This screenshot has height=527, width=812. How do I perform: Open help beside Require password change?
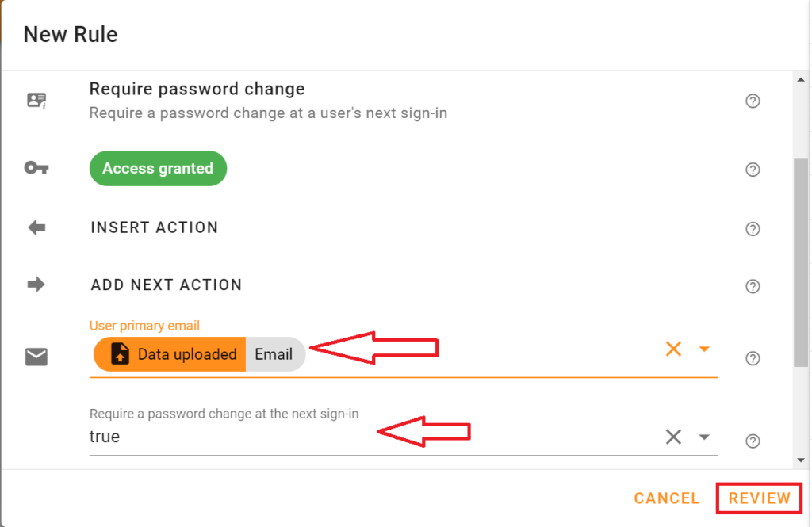tap(753, 101)
